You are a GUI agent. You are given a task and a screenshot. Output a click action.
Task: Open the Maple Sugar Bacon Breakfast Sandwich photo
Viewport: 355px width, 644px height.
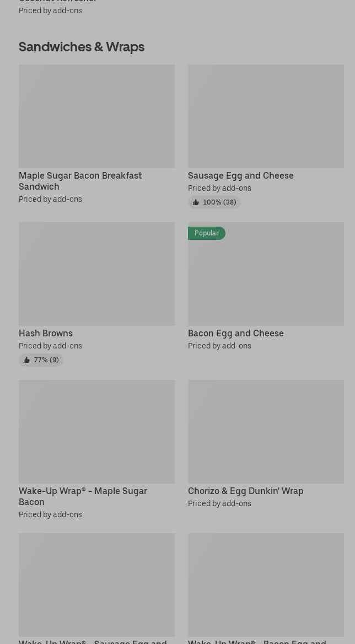pos(96,116)
